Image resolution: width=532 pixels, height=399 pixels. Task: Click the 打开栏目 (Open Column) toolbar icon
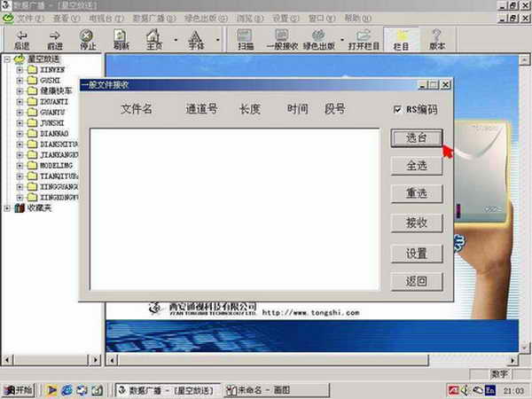coord(363,38)
